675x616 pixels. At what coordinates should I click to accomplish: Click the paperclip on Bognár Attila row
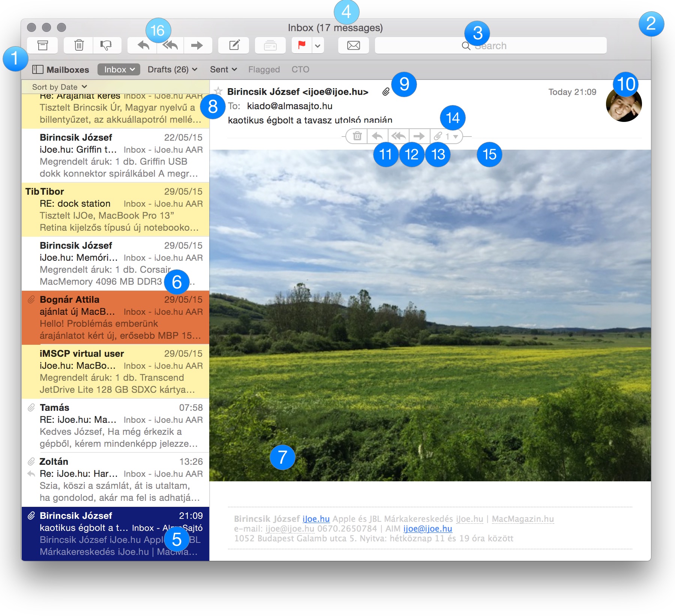[x=31, y=300]
